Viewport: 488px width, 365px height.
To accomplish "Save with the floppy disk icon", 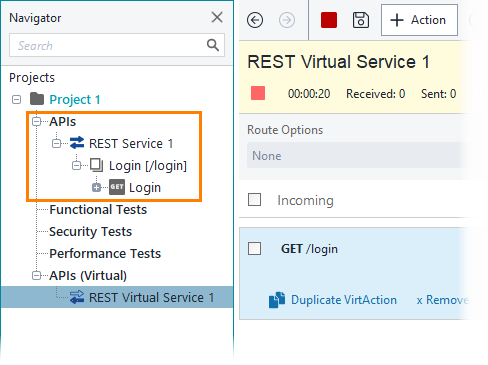I will point(361,20).
